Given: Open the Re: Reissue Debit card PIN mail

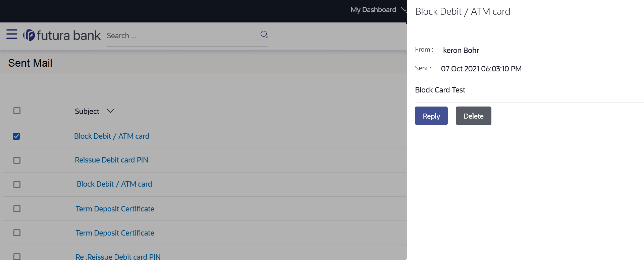Looking at the screenshot, I should (118, 257).
